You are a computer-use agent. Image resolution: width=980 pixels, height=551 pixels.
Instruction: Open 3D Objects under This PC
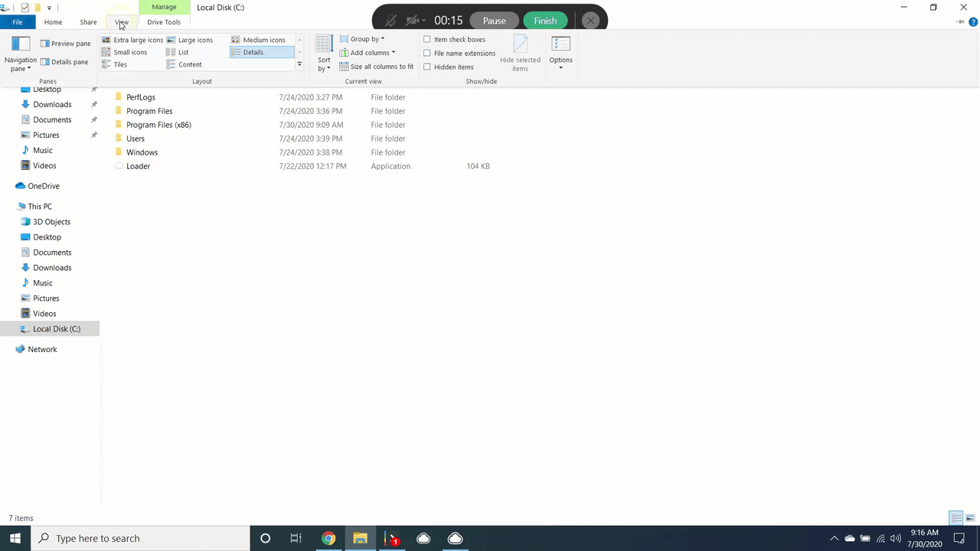tap(51, 222)
